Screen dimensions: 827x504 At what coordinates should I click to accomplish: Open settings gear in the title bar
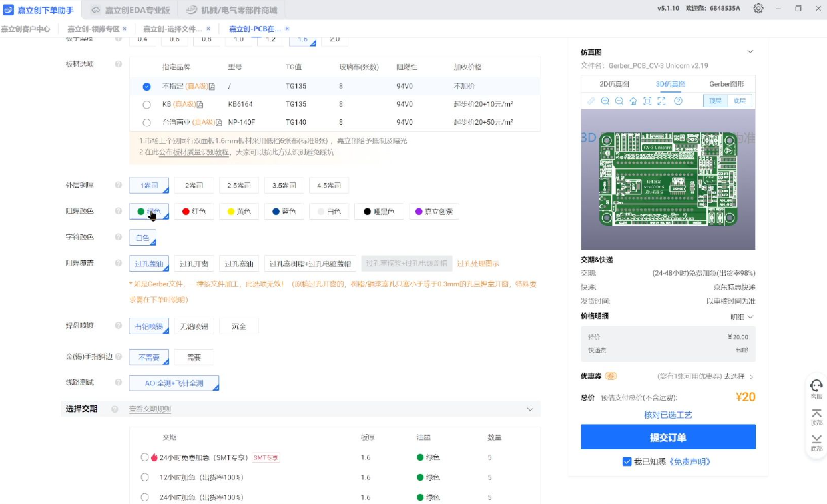click(758, 8)
